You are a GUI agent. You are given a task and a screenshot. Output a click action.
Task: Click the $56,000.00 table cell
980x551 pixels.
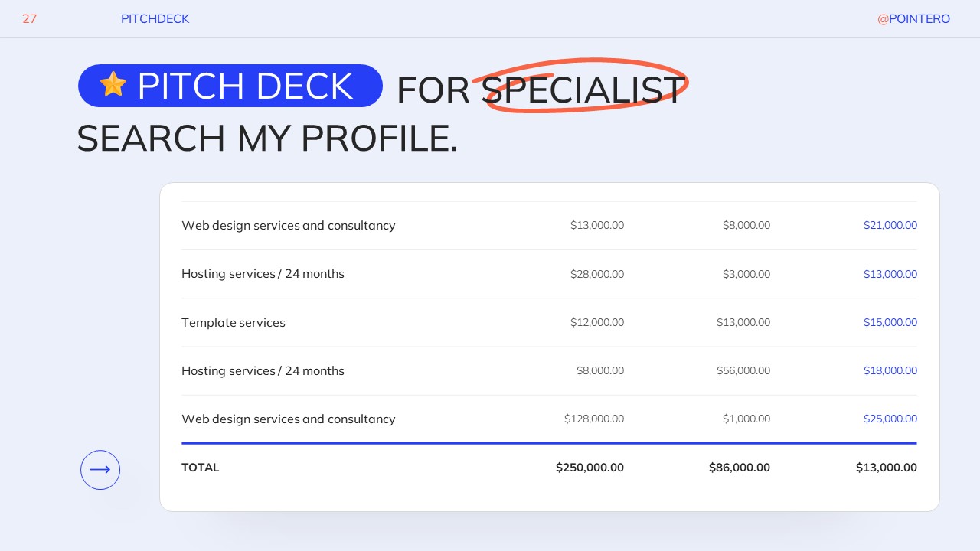pos(743,371)
